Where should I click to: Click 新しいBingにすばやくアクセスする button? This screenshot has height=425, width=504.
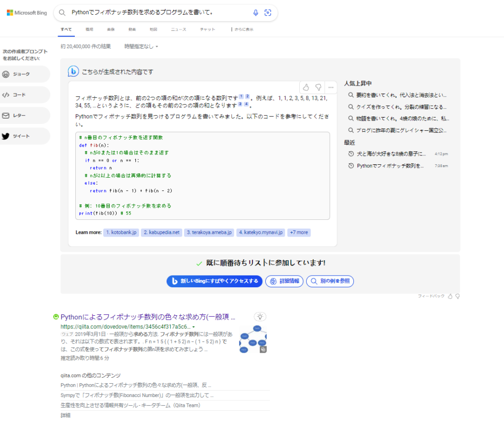pyautogui.click(x=215, y=281)
